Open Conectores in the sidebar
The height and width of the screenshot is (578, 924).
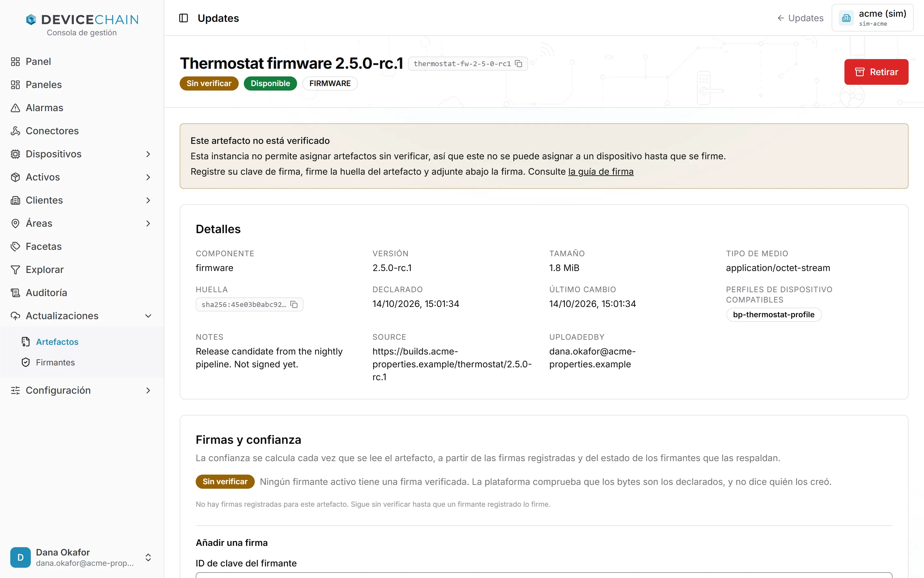82,131
